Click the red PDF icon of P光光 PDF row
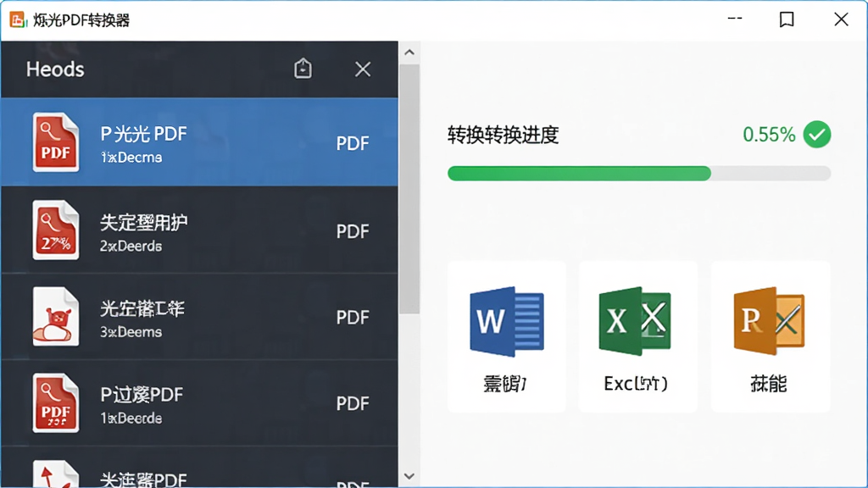 [x=55, y=142]
